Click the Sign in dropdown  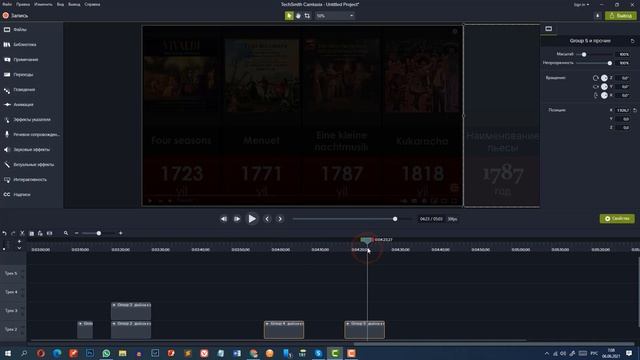coord(581,4)
